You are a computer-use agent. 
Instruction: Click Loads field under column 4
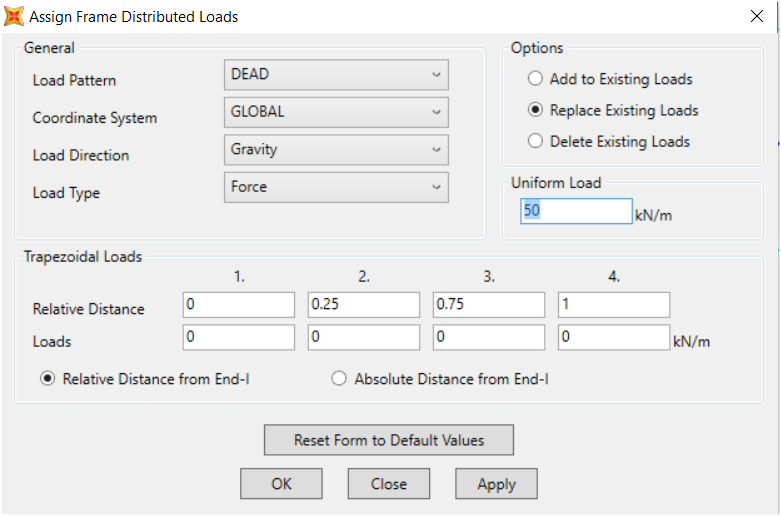click(614, 337)
